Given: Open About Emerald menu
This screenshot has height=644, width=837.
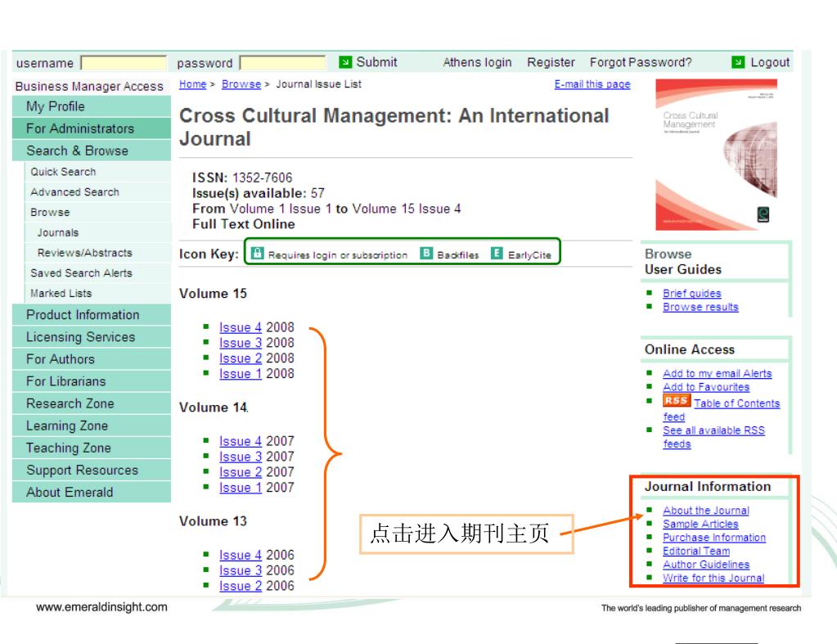Looking at the screenshot, I should (92, 493).
